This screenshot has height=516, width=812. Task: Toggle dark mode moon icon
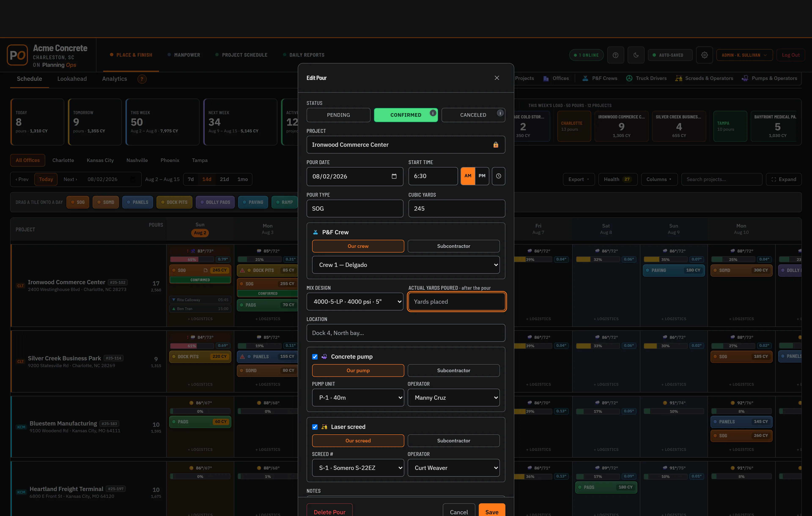point(636,55)
